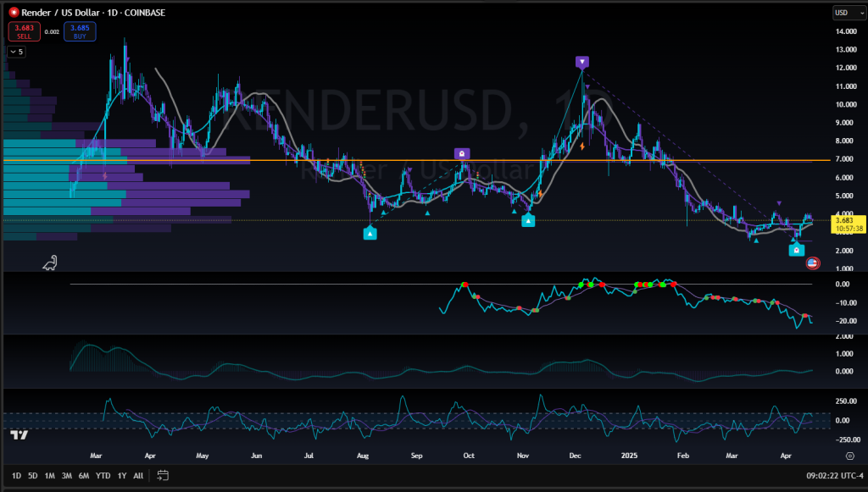This screenshot has height=492, width=868.
Task: Click the 10.000 price axis label
Action: click(x=847, y=104)
